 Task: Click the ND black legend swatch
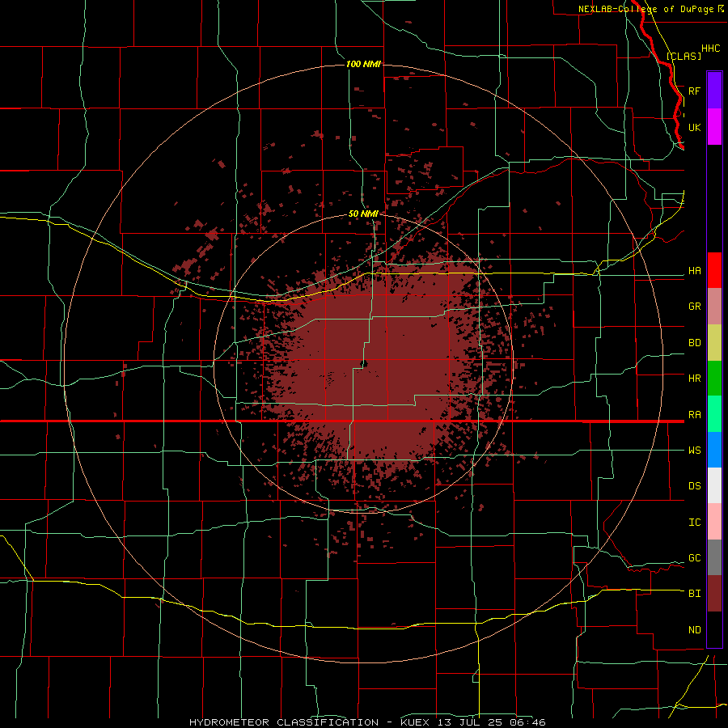[x=714, y=629]
